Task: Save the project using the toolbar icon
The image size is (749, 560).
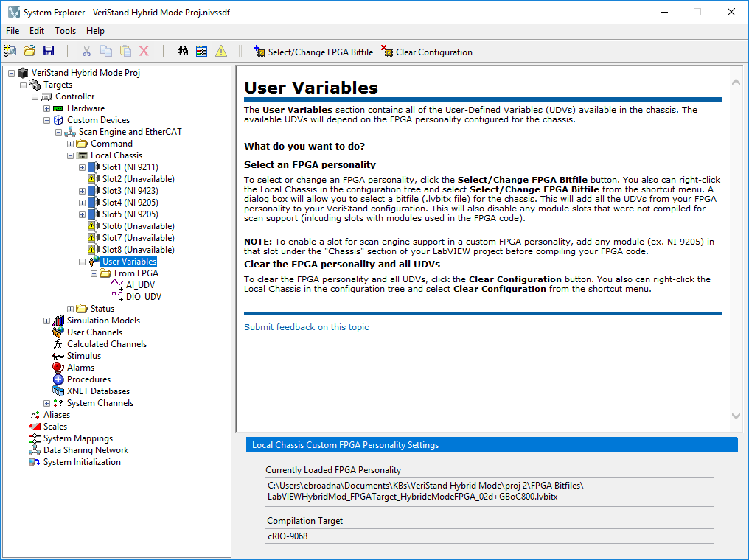Action: pos(49,52)
